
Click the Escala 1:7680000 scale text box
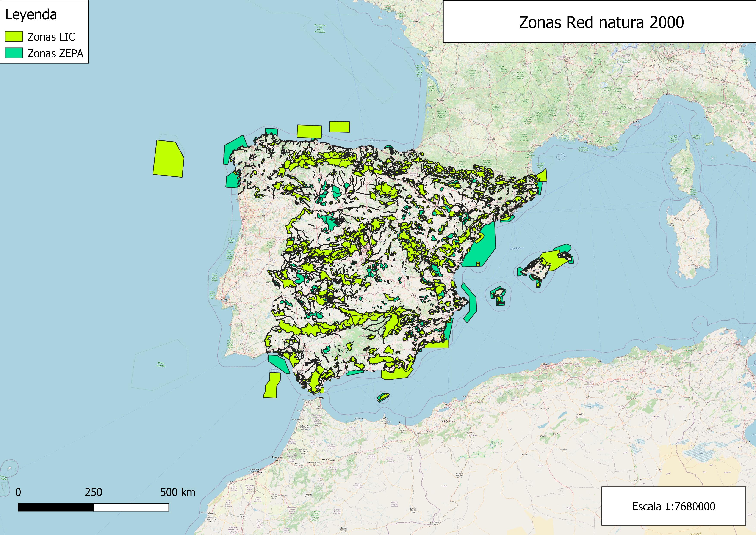click(x=673, y=506)
